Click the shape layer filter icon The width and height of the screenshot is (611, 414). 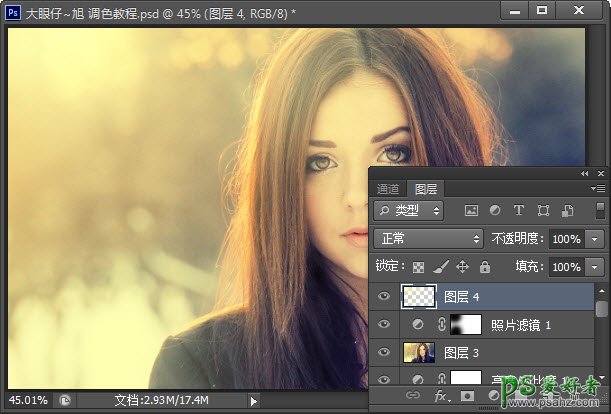pos(543,211)
